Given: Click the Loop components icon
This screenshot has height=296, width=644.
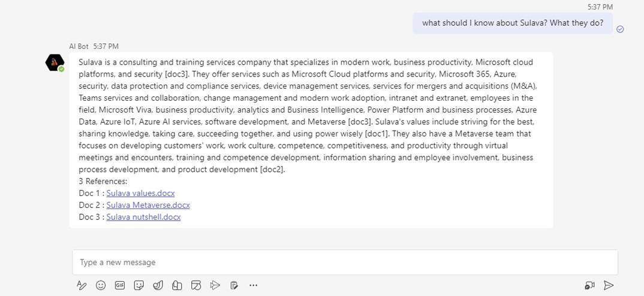Looking at the screenshot, I should pos(196,285).
